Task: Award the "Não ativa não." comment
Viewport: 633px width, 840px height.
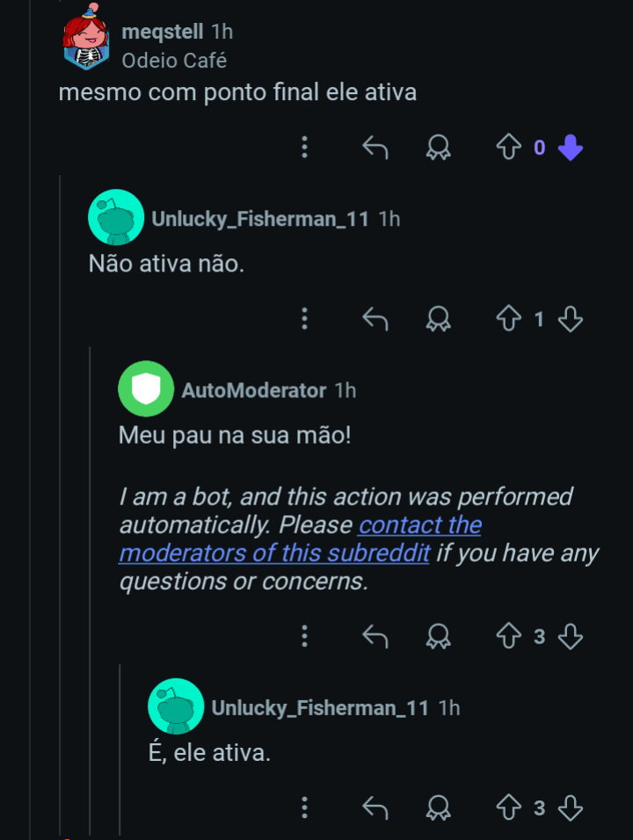Action: pos(438,319)
